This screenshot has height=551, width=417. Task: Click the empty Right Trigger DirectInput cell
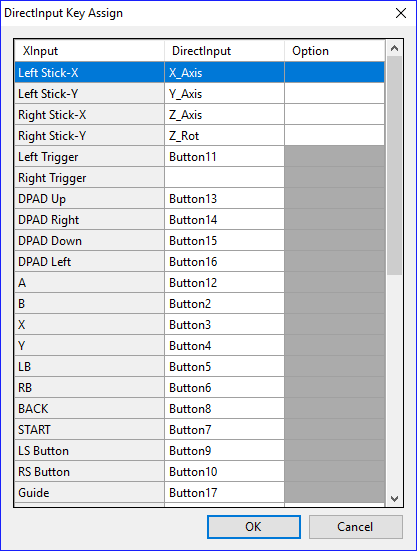224,178
